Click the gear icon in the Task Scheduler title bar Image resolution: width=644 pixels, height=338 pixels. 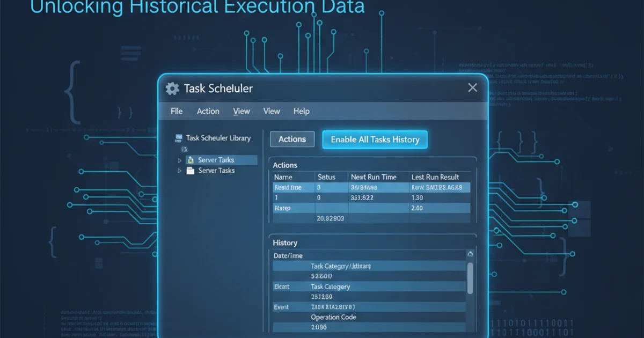[x=172, y=89]
